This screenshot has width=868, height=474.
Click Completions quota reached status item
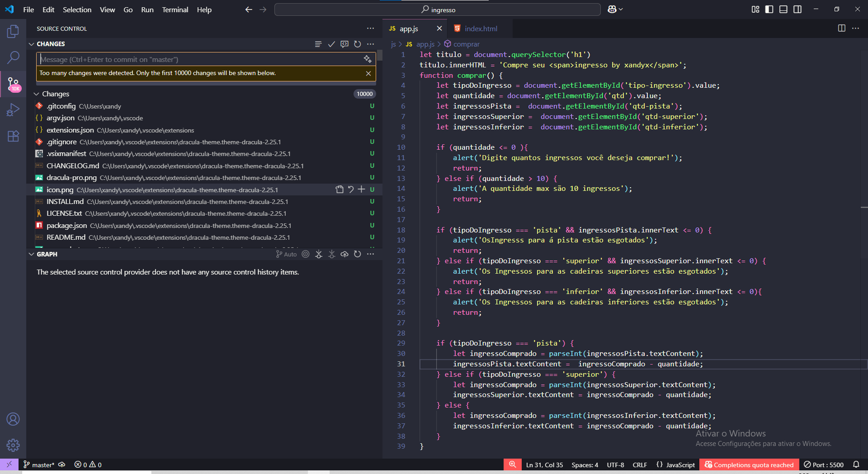[x=749, y=465]
